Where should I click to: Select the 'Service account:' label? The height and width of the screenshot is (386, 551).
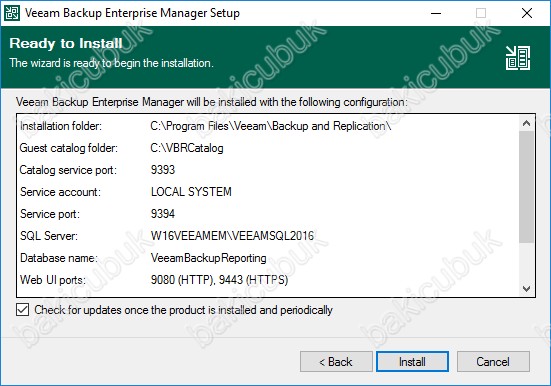pos(60,192)
